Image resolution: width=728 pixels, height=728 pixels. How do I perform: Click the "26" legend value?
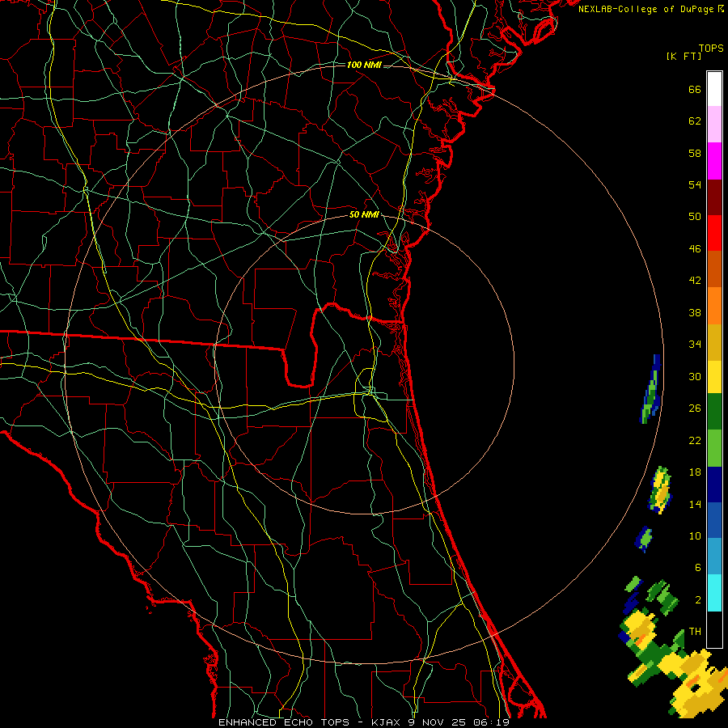695,408
